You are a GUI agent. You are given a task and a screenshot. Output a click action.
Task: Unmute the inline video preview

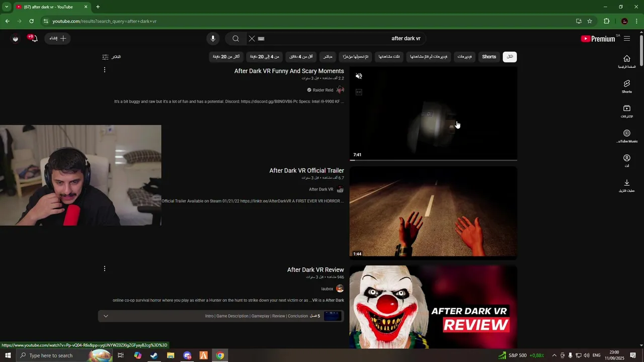coord(359,76)
